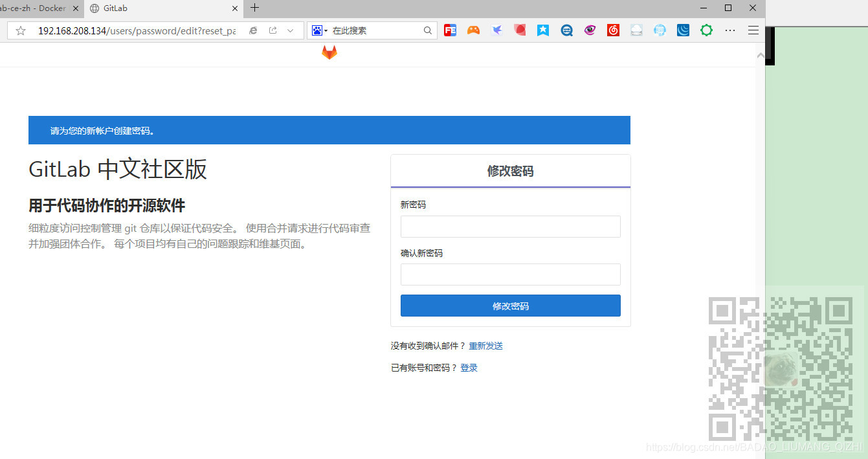The height and width of the screenshot is (459, 868).
Task: Click the 用于代码协作的开源软件 subheading
Action: (x=107, y=206)
